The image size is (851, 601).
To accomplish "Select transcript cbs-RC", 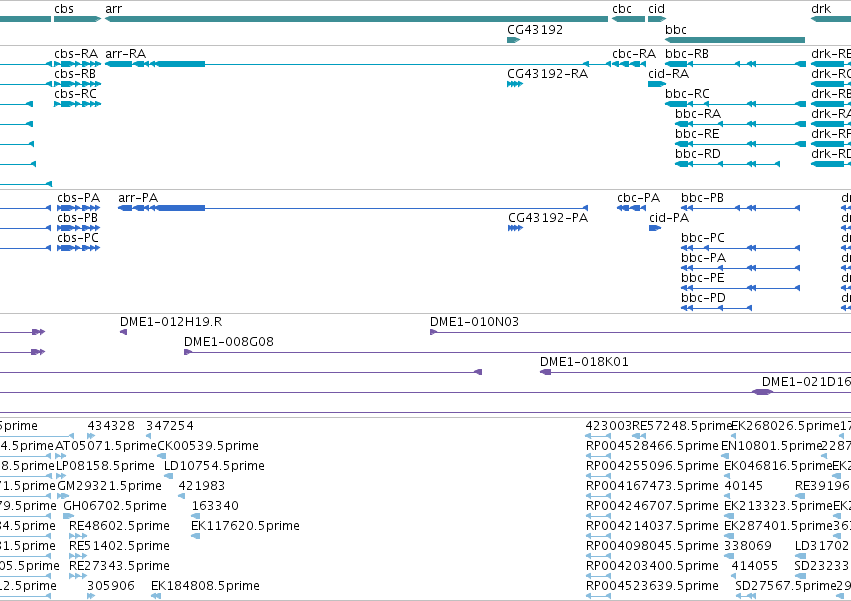I will pos(78,104).
